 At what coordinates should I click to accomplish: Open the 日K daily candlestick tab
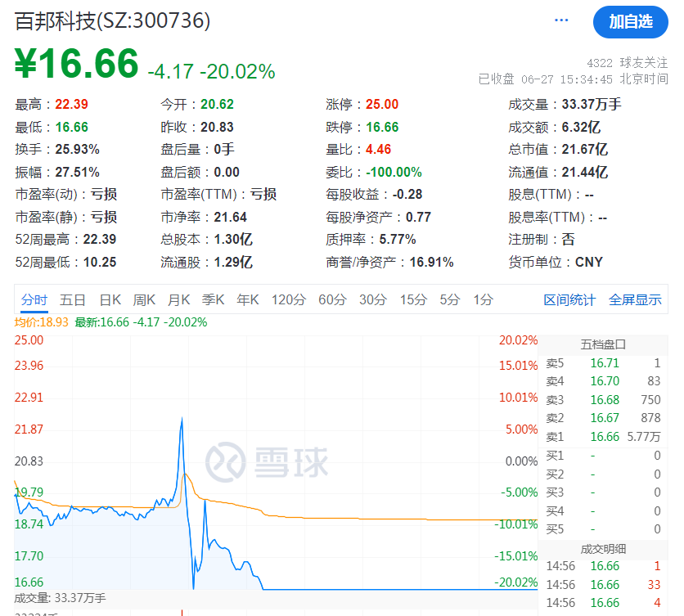point(110,300)
